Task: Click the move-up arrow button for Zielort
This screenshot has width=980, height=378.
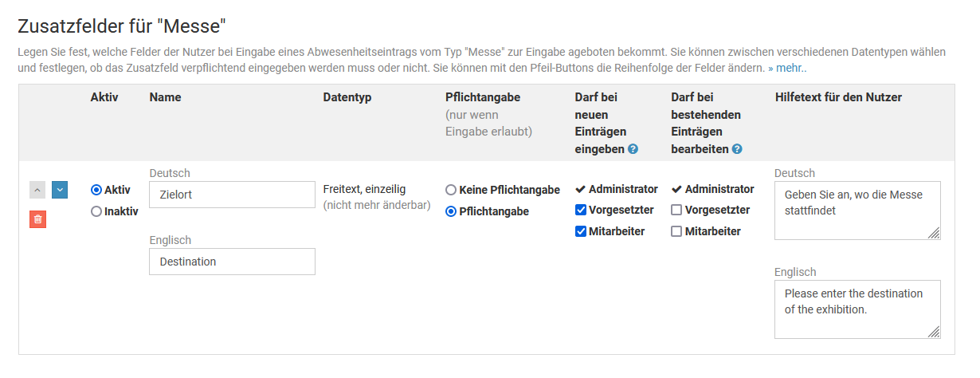Action: tap(37, 190)
